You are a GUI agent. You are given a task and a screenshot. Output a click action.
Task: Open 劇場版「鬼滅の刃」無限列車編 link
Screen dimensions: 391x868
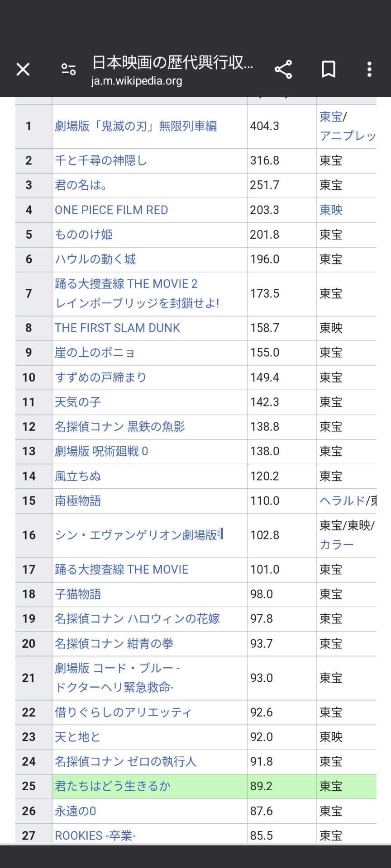136,126
